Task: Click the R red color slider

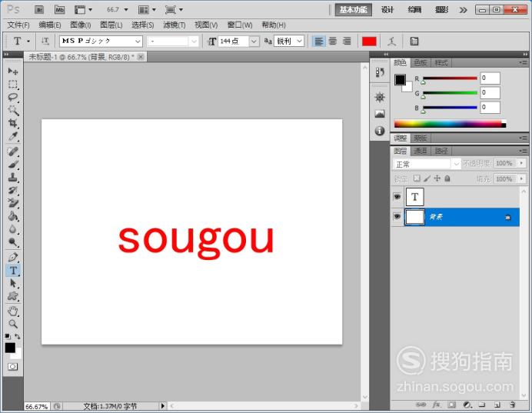Action: (450, 78)
